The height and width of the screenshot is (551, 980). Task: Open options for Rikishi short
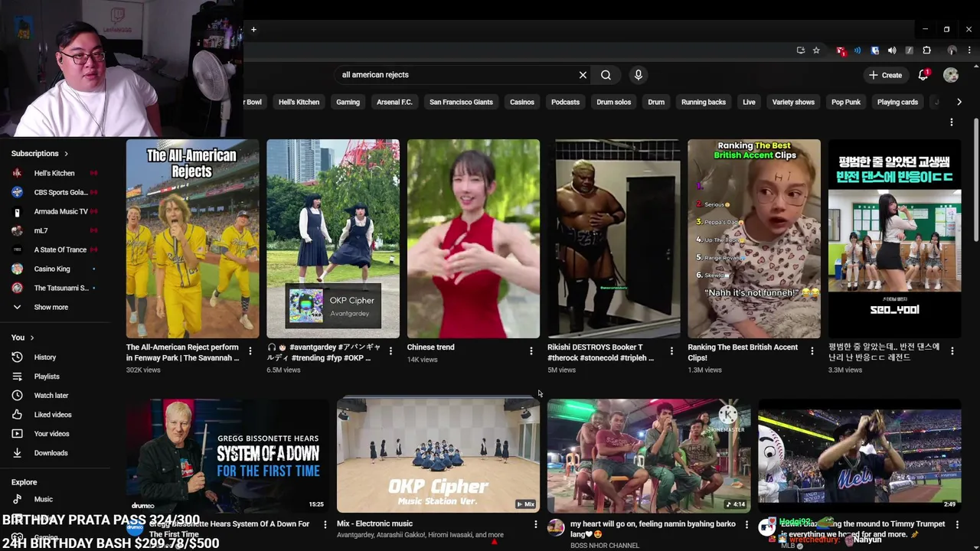point(671,351)
